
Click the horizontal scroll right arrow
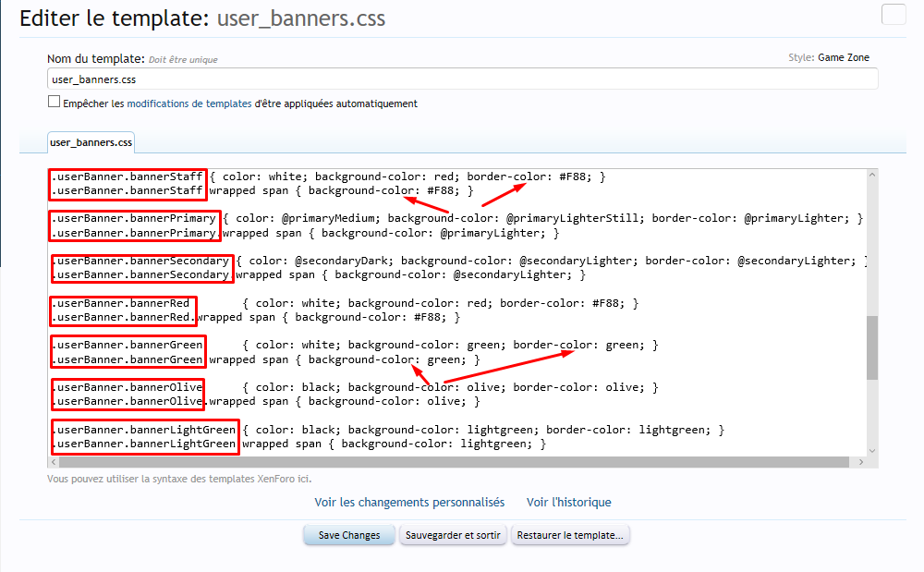[x=859, y=462]
